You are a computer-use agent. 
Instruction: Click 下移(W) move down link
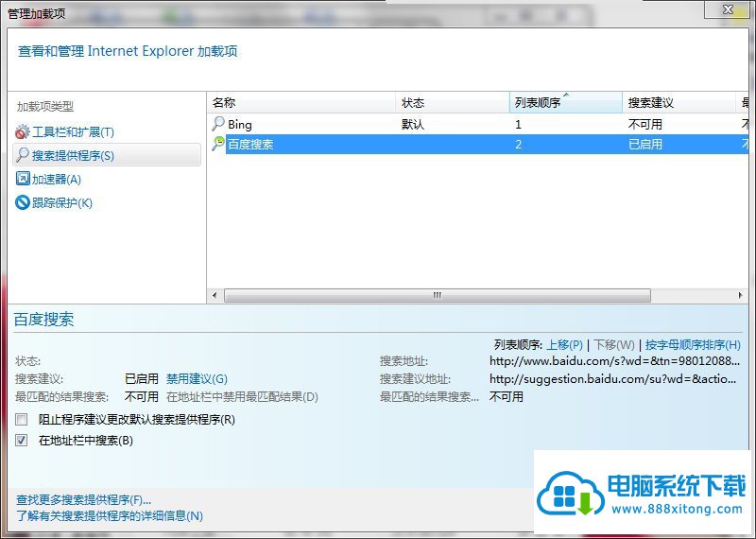[613, 344]
